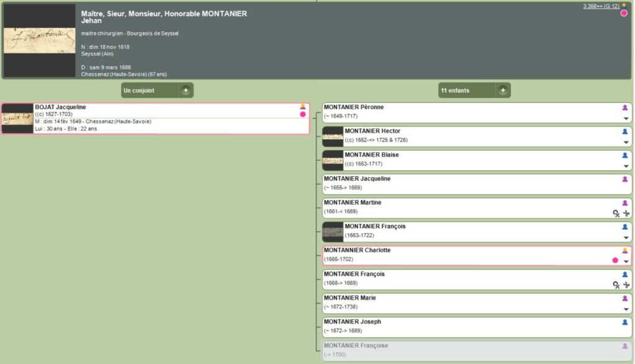The width and height of the screenshot is (635, 364).
Task: Open dropdown arrow on François (1663-1722) card
Action: point(626,237)
